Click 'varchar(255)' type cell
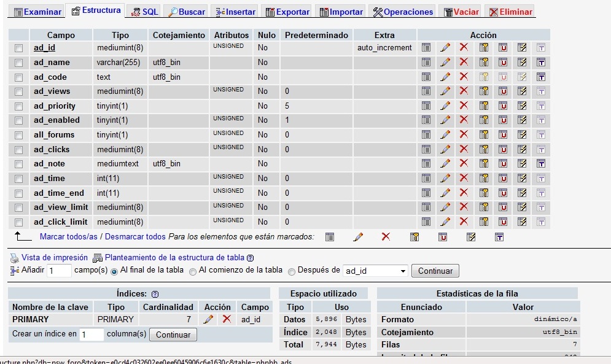This screenshot has width=611, height=364. point(119,63)
